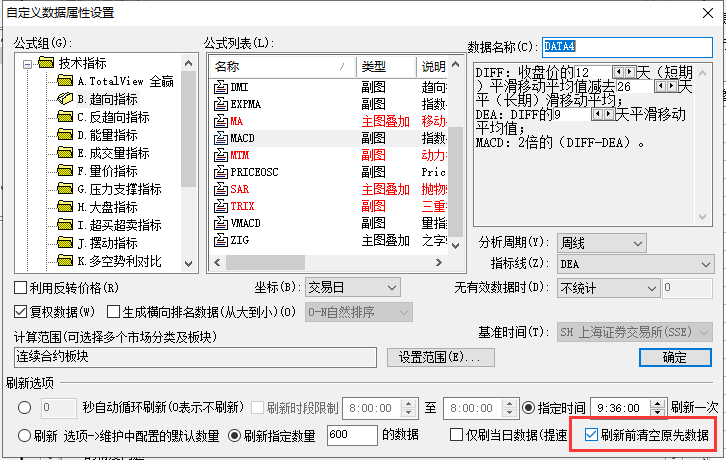Select the 秒自动循环刷新 radio button
The width and height of the screenshot is (726, 460).
(x=25, y=408)
